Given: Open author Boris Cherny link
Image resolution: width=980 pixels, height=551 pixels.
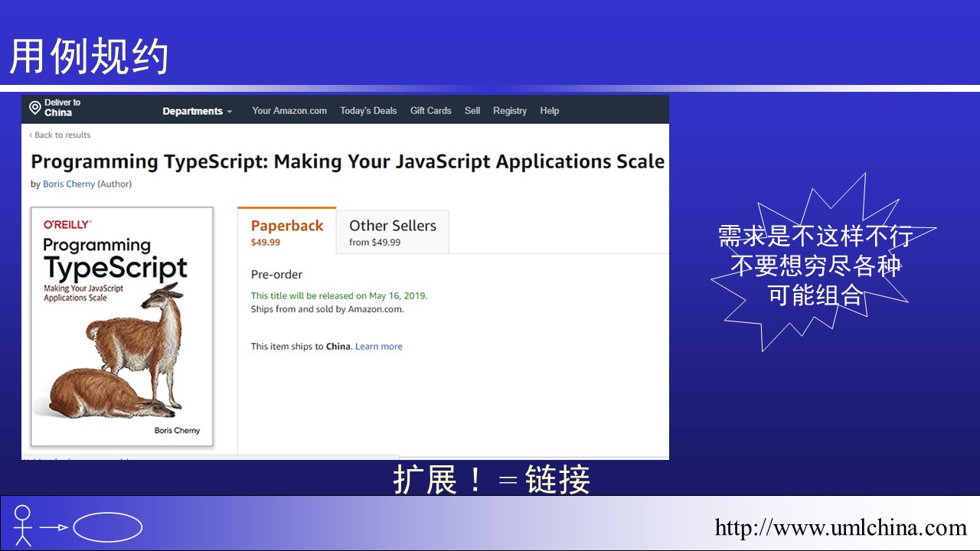Looking at the screenshot, I should pyautogui.click(x=69, y=184).
